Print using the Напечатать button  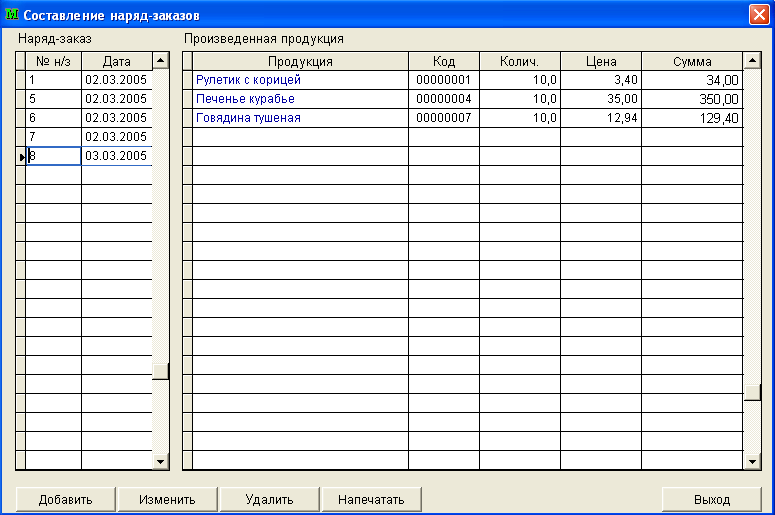point(371,499)
